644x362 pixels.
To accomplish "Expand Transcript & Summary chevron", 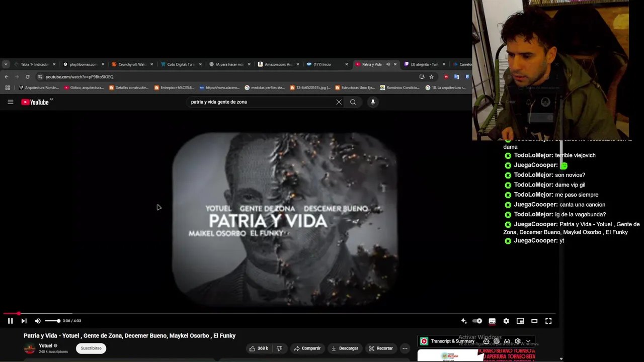I will 528,341.
